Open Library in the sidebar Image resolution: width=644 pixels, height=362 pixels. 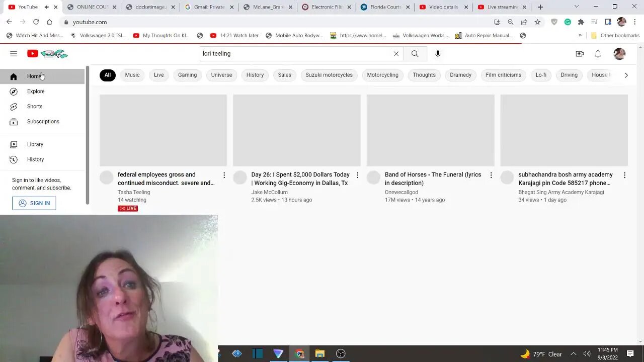pos(42,144)
